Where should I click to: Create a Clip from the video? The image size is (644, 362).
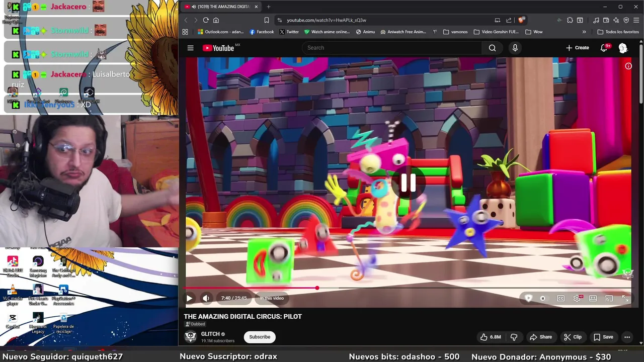pyautogui.click(x=573, y=337)
